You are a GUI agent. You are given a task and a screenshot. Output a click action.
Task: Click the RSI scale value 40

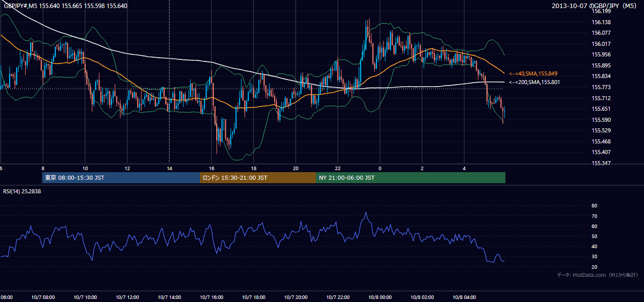pyautogui.click(x=594, y=246)
